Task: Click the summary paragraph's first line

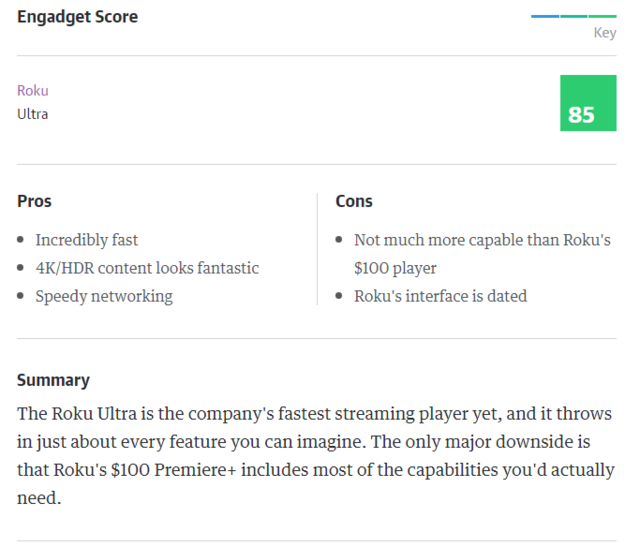Action: click(x=314, y=414)
